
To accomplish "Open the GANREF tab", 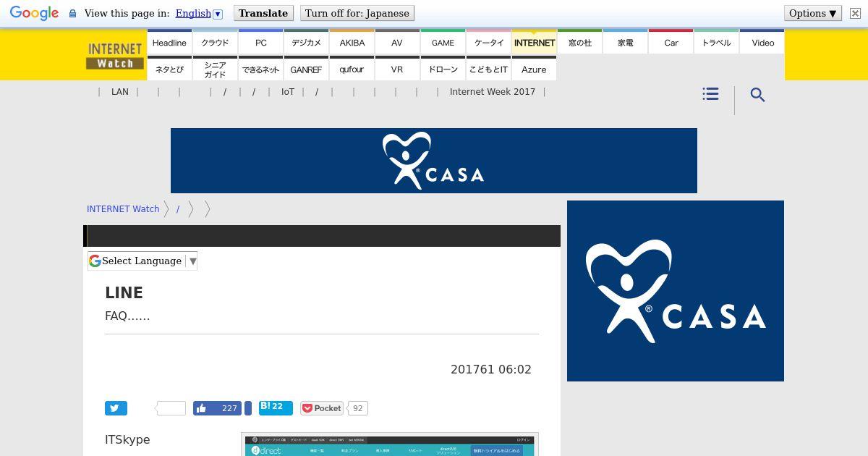I will pyautogui.click(x=306, y=69).
